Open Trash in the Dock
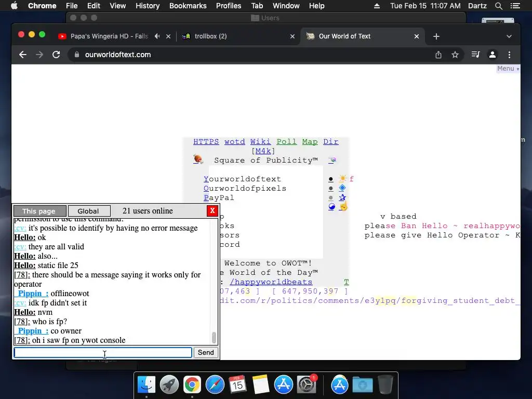The width and height of the screenshot is (532, 399). (385, 384)
